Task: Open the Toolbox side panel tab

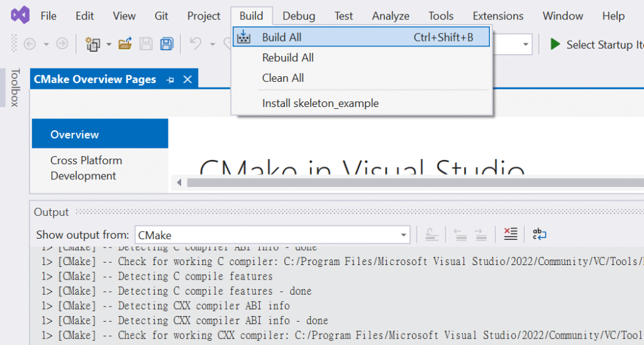Action: [14, 88]
